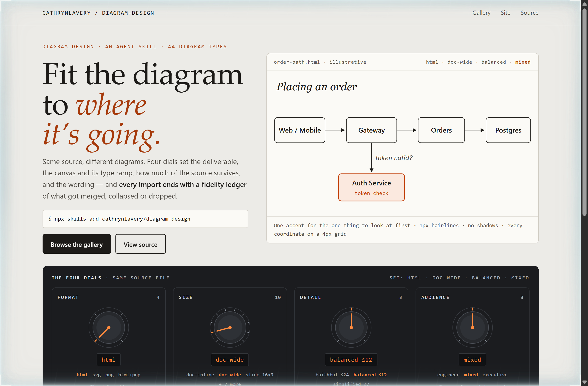Screen dimensions: 588x386
Task: Select the slide-16x9 size option
Action: point(259,375)
